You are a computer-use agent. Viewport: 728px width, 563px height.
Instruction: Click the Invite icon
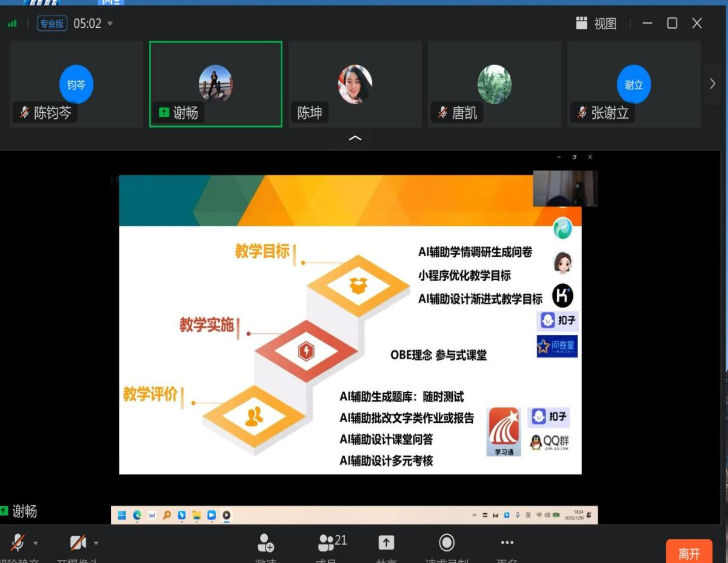click(266, 542)
